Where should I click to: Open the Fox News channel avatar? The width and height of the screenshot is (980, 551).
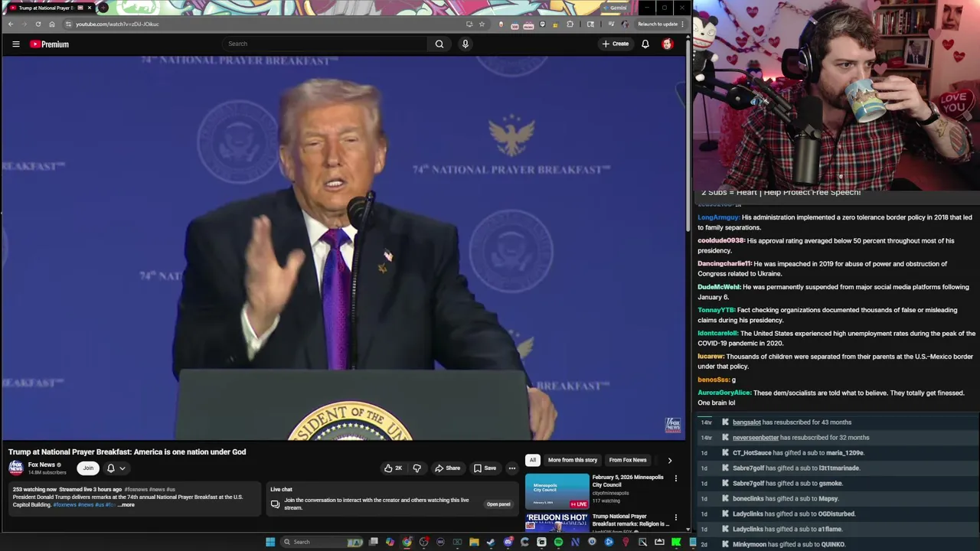[x=16, y=468]
